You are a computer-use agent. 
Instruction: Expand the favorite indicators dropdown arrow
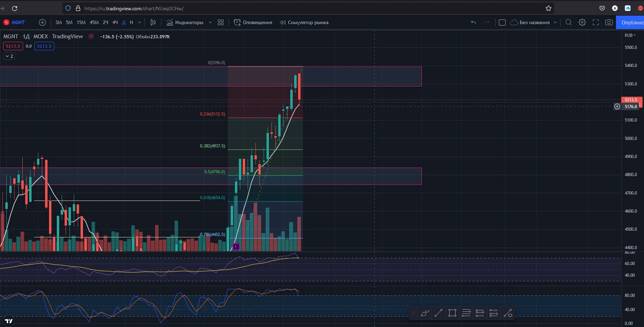coord(210,22)
